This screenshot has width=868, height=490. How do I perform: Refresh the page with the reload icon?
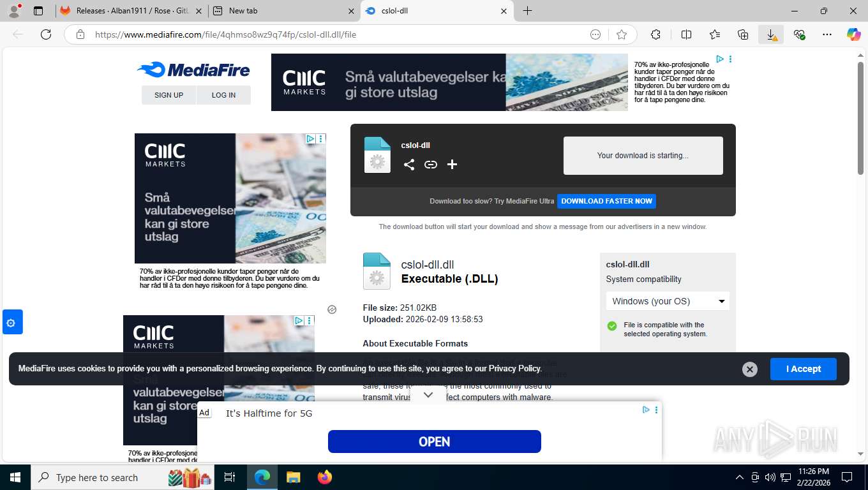[46, 34]
